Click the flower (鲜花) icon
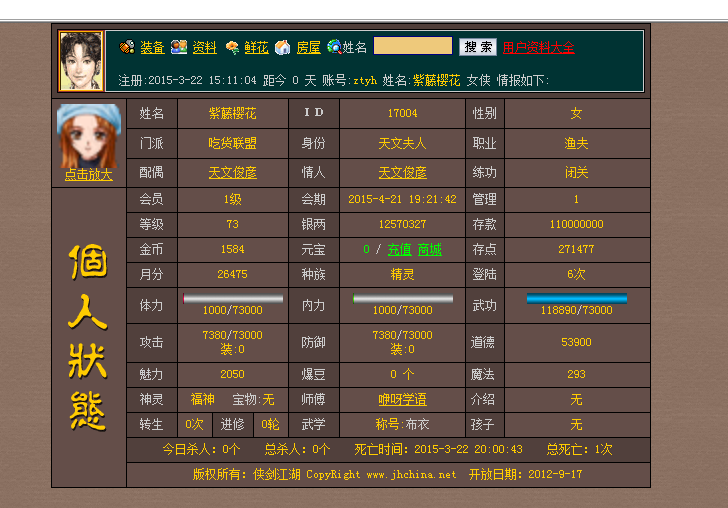Viewport: 728px width, 508px height. 232,47
